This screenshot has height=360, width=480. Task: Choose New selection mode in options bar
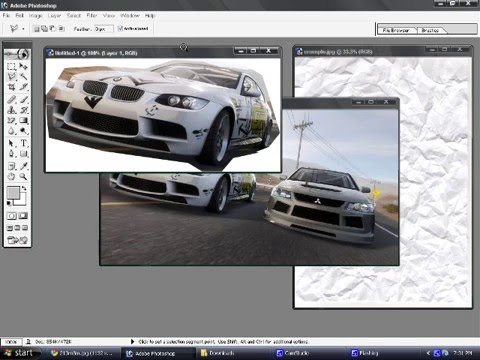pos(36,29)
